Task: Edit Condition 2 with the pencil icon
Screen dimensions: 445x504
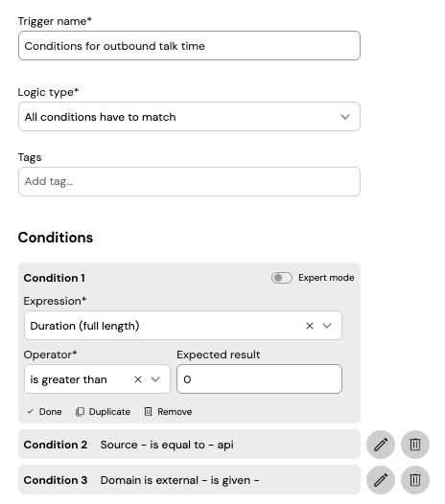Action: tap(381, 445)
